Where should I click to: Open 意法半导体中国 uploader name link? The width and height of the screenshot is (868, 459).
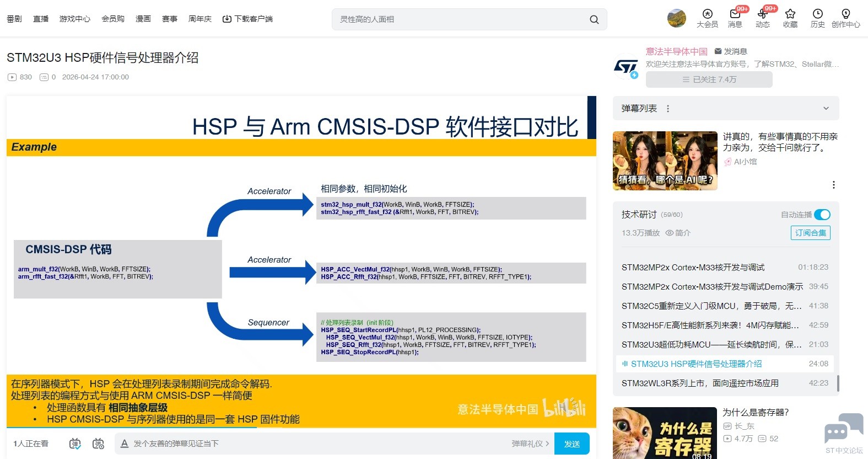(x=677, y=51)
